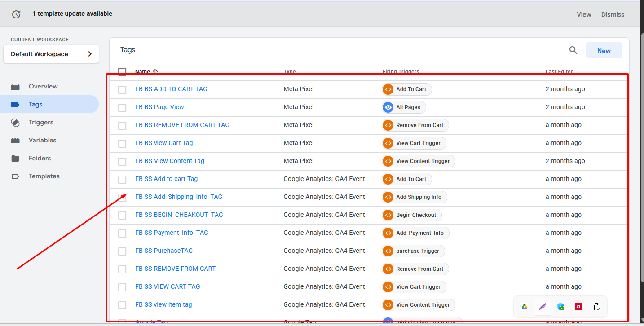Select checkbox for FB SS Add to cart Tag
Viewport: 644px width, 326px height.
click(122, 179)
